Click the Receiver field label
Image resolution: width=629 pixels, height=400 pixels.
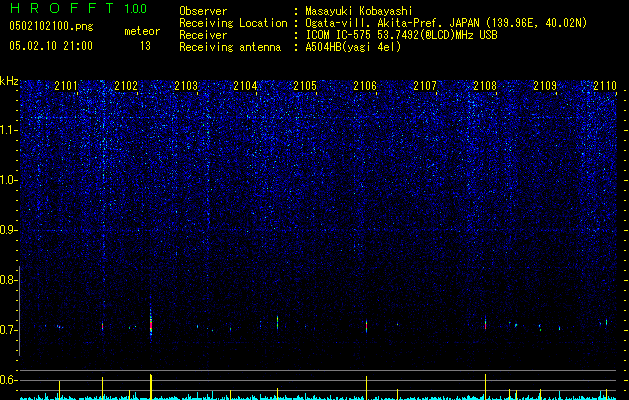tap(203, 35)
